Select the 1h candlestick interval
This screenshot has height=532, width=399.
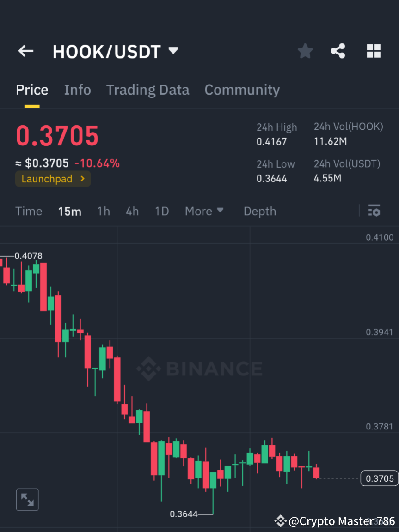(103, 211)
